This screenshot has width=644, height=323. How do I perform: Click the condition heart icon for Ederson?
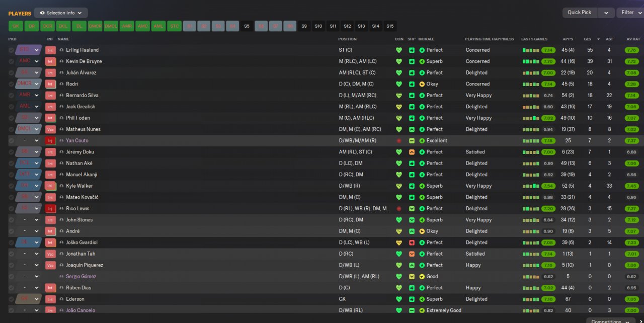pos(399,299)
